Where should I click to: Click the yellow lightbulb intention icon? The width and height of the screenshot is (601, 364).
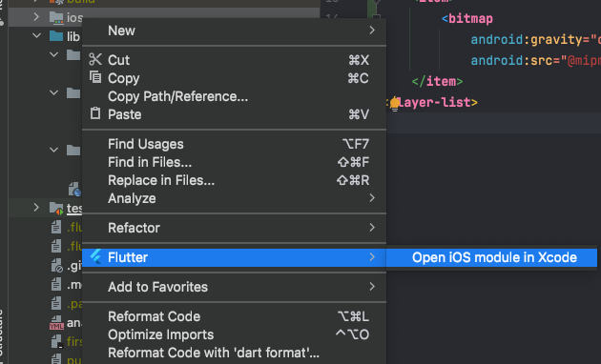tap(394, 104)
